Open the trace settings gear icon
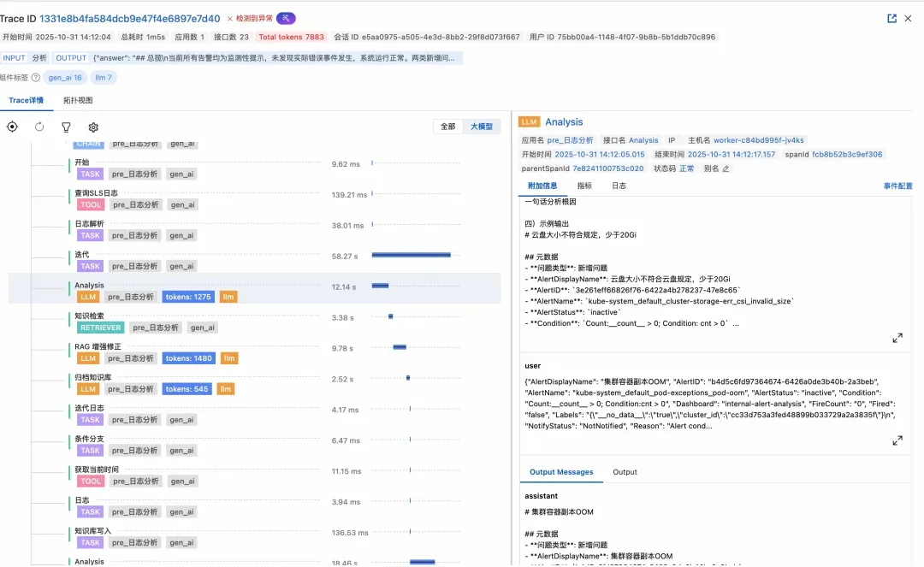The width and height of the screenshot is (924, 567). pos(93,127)
